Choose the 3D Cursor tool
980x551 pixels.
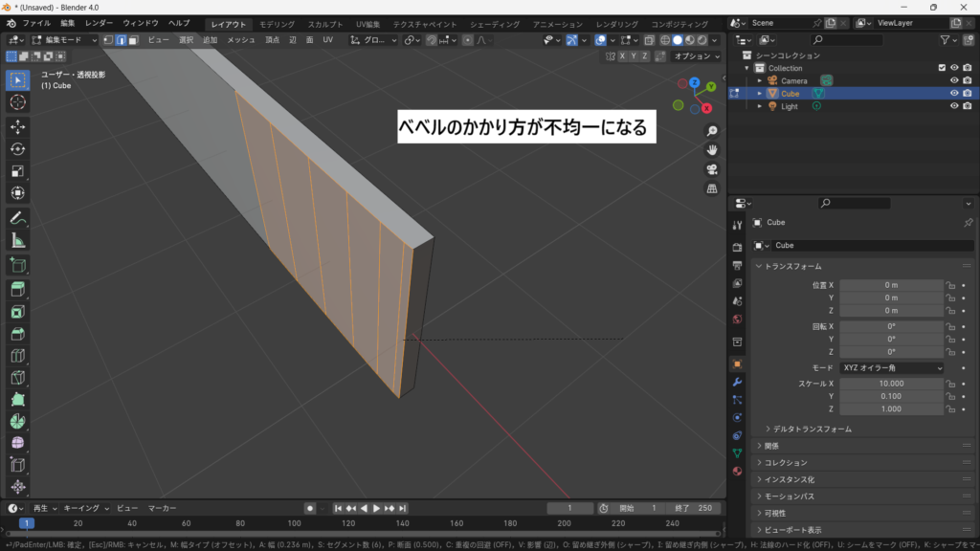coord(18,102)
